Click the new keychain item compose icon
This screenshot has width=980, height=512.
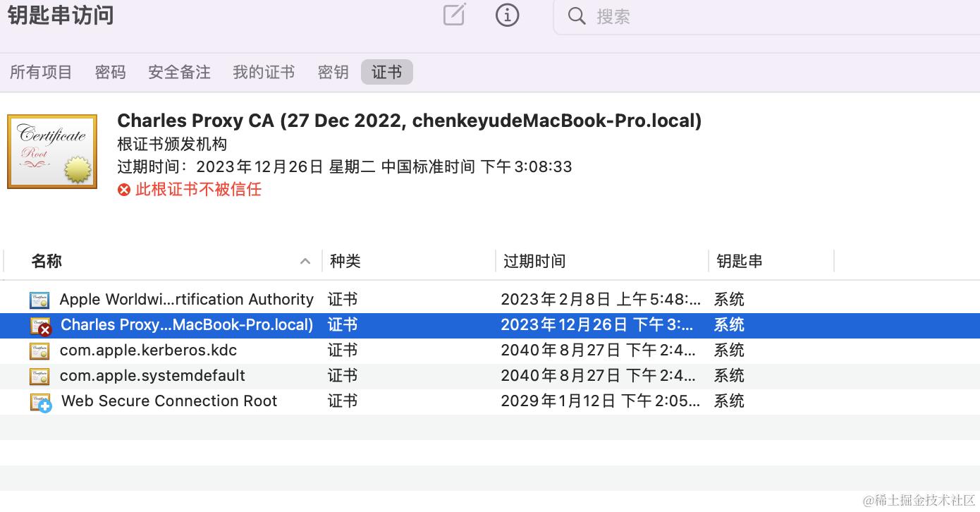click(455, 15)
